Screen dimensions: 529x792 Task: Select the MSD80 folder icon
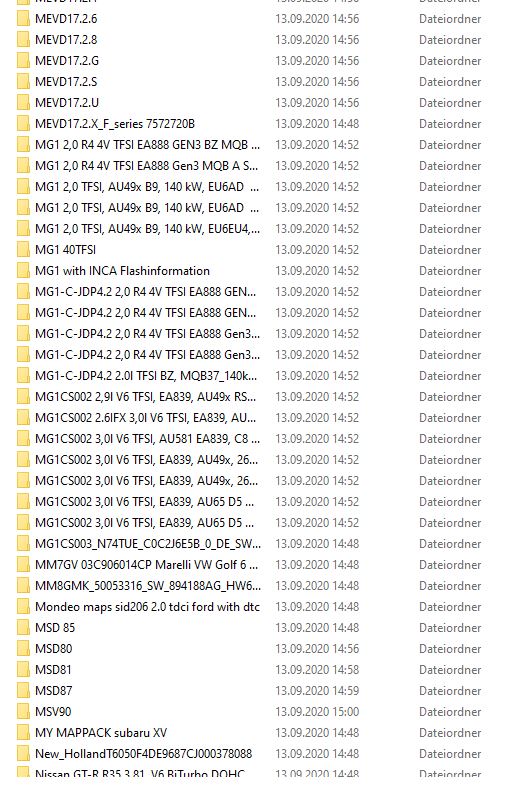coord(23,649)
